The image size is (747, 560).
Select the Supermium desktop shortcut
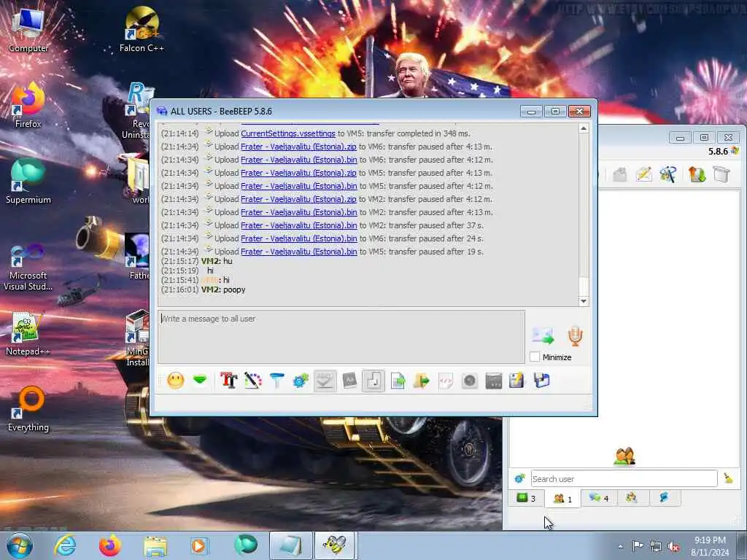(x=28, y=182)
